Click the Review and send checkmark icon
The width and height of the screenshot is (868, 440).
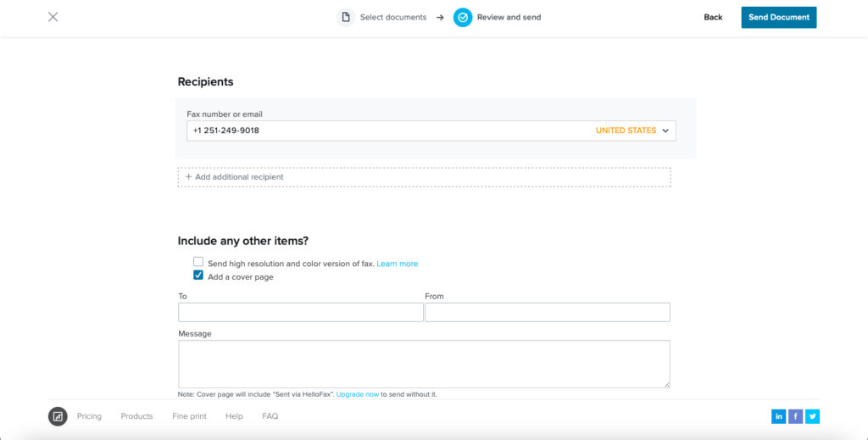(x=463, y=17)
